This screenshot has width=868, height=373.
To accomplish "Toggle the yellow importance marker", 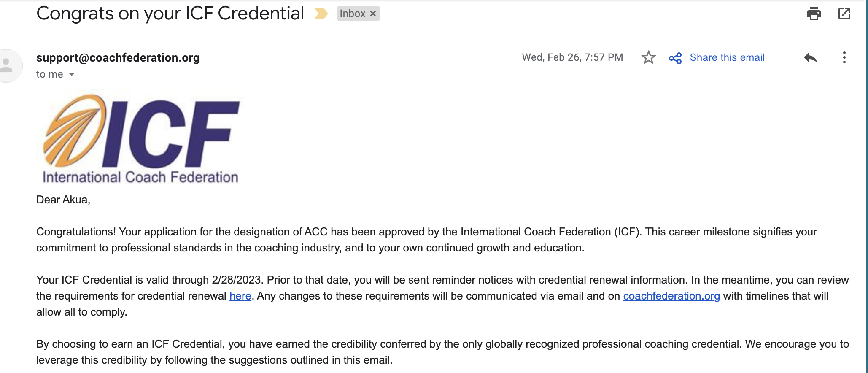I will click(321, 14).
